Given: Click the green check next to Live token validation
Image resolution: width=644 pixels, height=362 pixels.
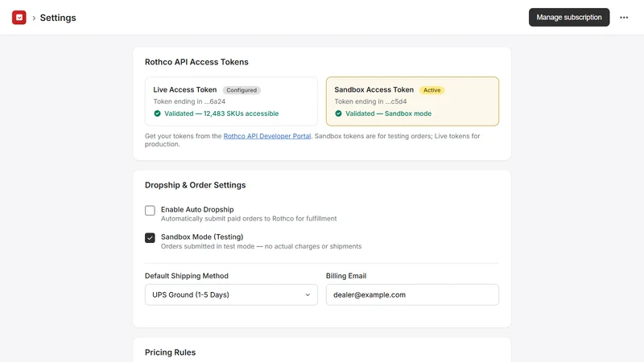Looking at the screenshot, I should click(x=157, y=113).
